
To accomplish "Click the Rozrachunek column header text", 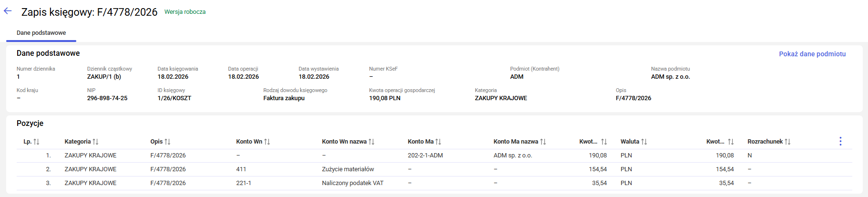I will (x=765, y=142).
